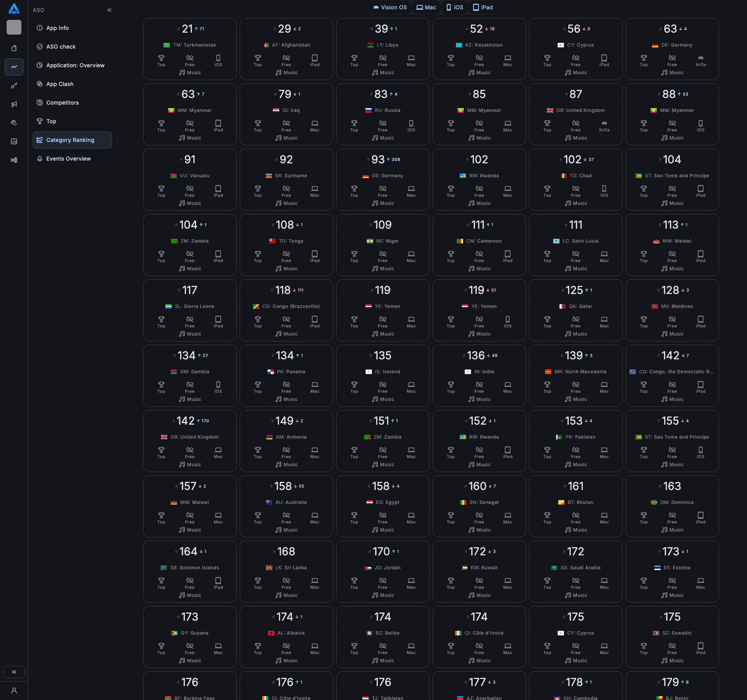
Task: Open the App Clash menu item
Action: point(60,84)
